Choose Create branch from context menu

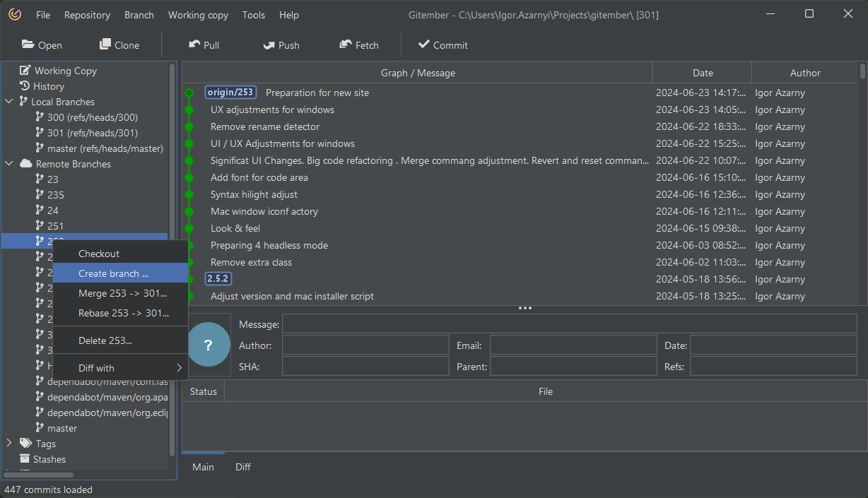pos(113,273)
